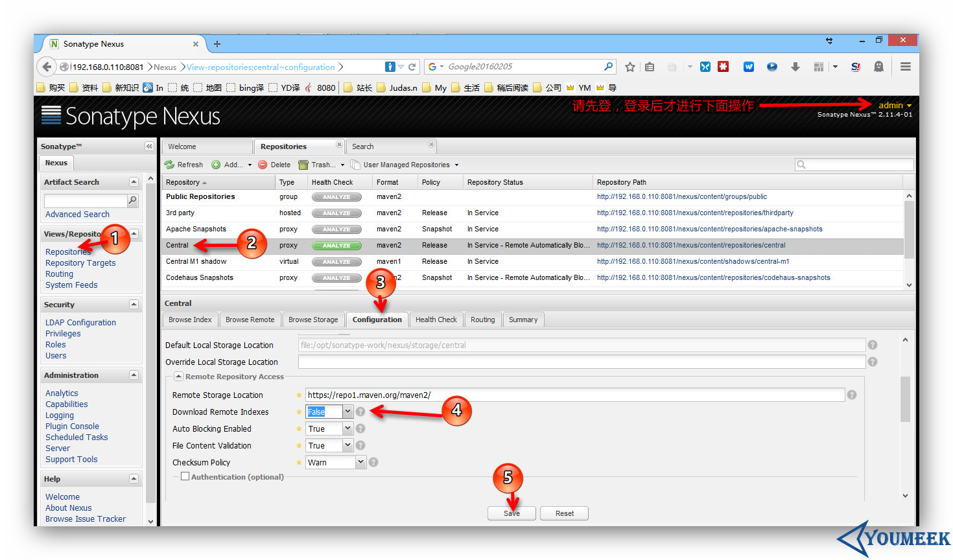Image resolution: width=953 pixels, height=560 pixels.
Task: Click the Delete repository icon
Action: tap(263, 165)
